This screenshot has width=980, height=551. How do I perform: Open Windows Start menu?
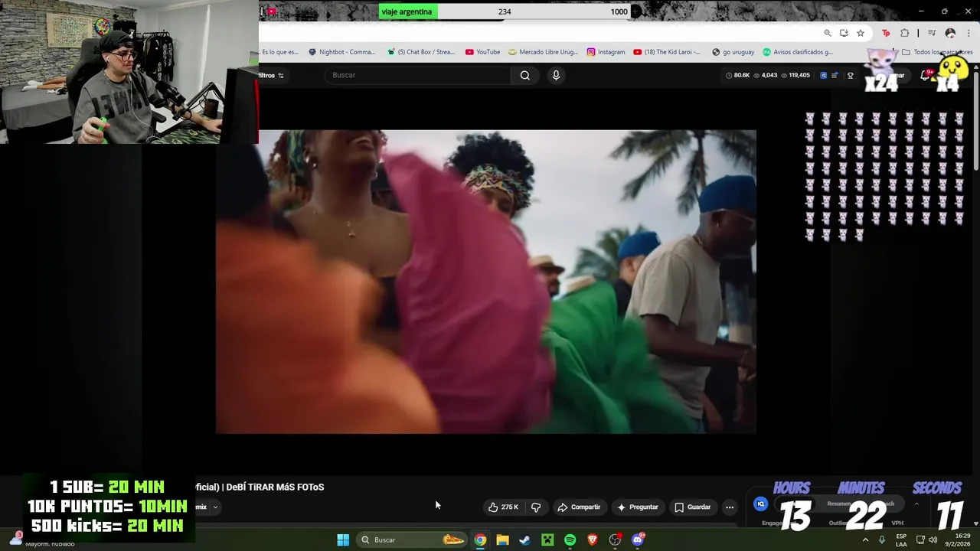(343, 540)
